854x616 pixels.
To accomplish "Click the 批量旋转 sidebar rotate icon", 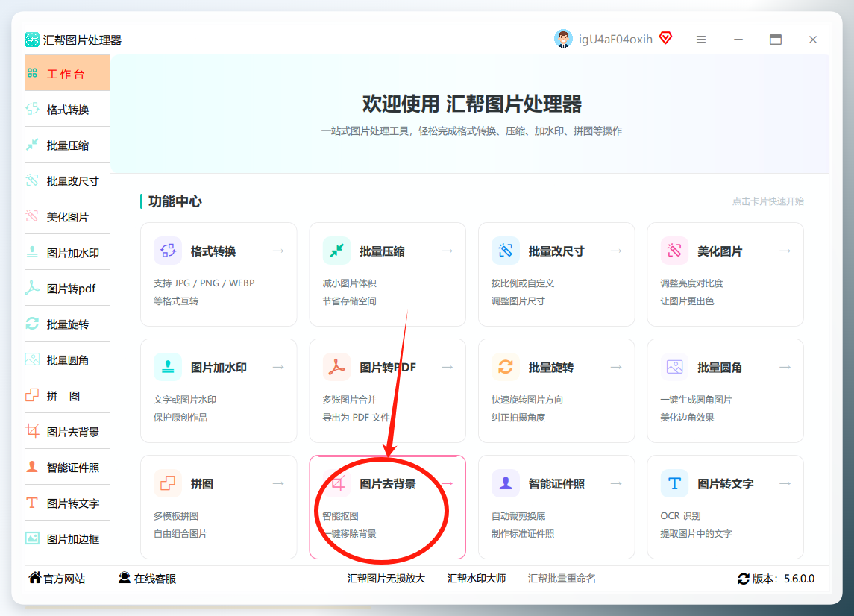I will pyautogui.click(x=32, y=324).
